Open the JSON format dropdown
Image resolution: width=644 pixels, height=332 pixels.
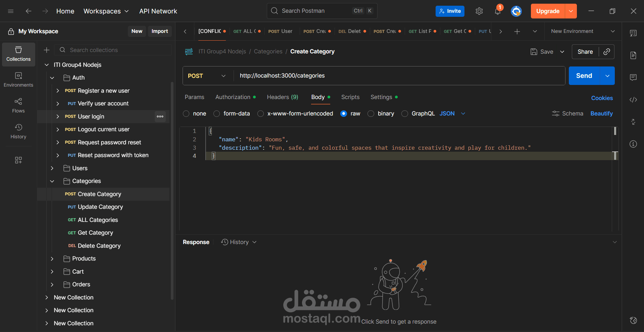click(x=452, y=114)
